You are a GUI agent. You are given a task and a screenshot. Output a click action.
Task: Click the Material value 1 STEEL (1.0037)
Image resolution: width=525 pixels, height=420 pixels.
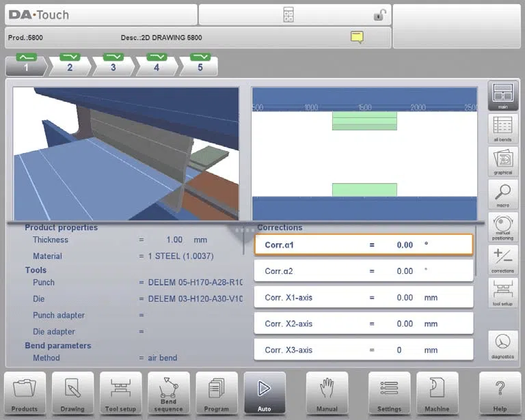[x=180, y=256]
